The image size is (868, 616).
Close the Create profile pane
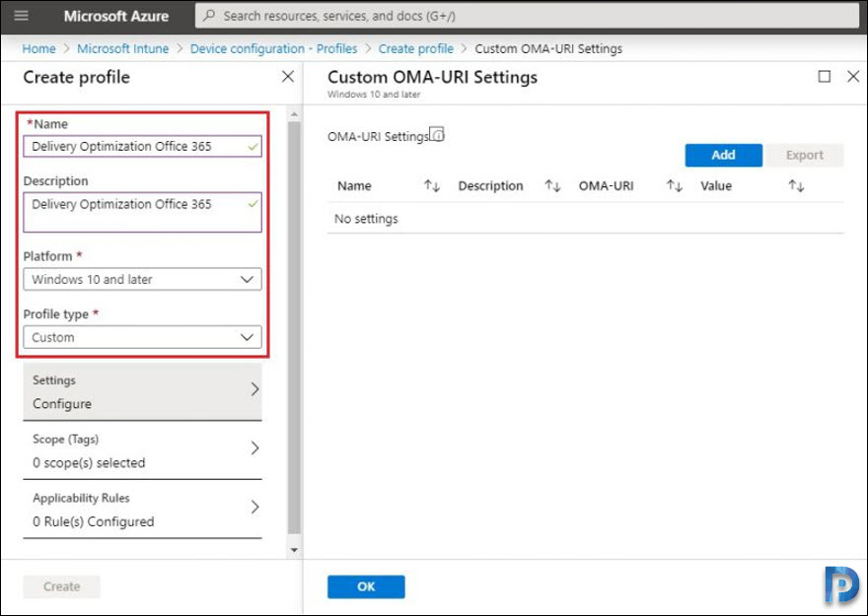click(288, 76)
